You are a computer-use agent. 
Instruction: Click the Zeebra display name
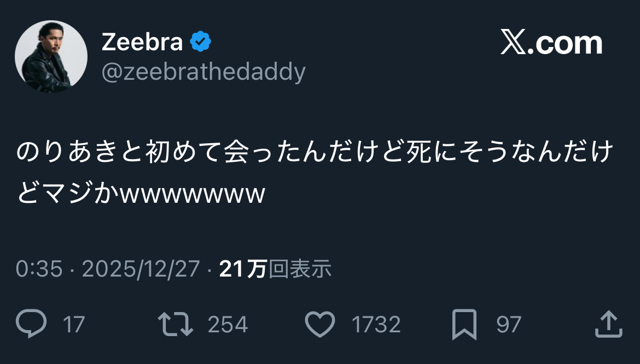click(x=142, y=42)
